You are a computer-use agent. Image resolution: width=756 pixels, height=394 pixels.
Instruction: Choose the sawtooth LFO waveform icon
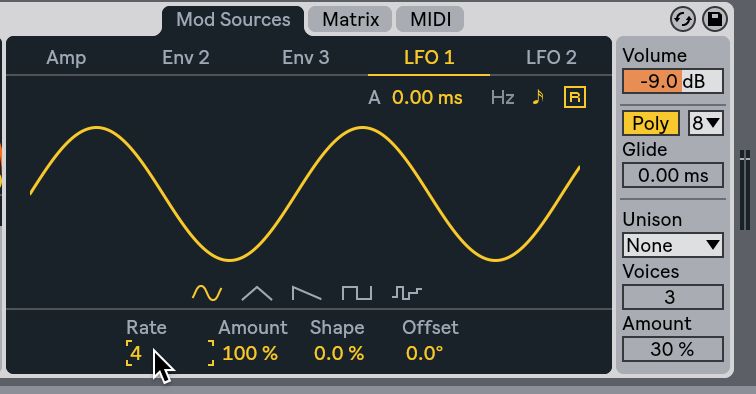(x=307, y=293)
